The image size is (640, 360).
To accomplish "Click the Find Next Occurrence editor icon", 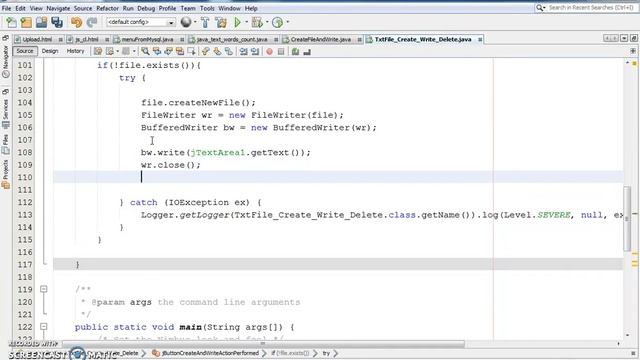I will [168, 51].
